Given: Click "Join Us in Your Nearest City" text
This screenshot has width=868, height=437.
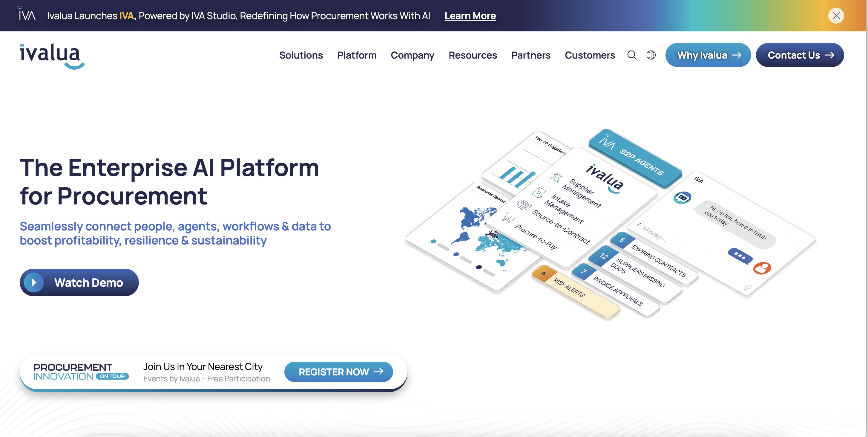Looking at the screenshot, I should click(x=203, y=366).
